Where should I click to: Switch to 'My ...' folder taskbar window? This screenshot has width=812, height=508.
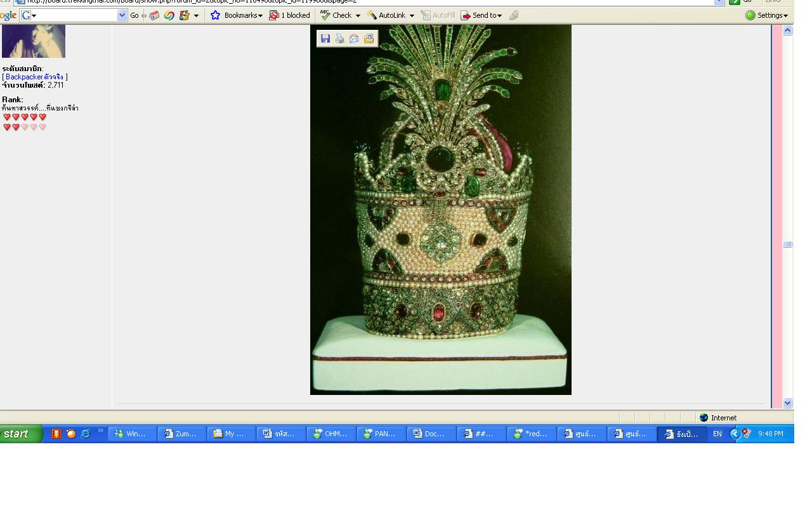point(232,434)
